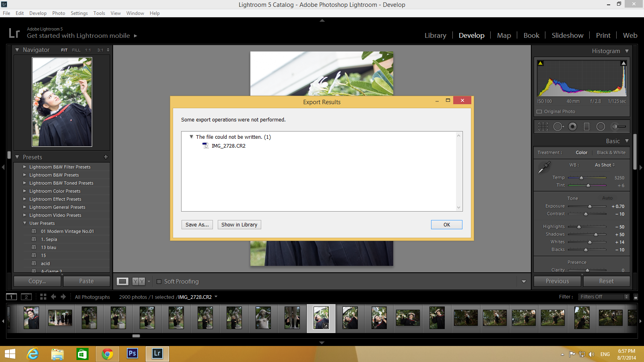Collapse the Presets panel
Image resolution: width=644 pixels, height=362 pixels.
(17, 157)
